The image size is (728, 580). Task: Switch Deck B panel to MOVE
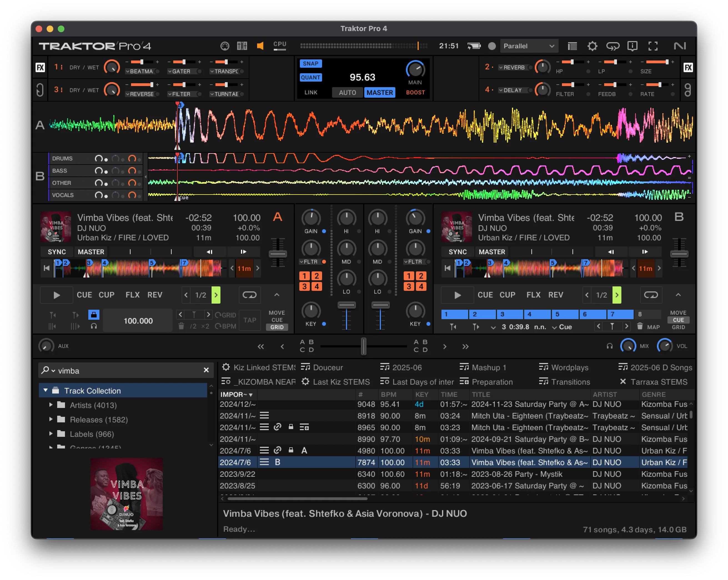678,313
